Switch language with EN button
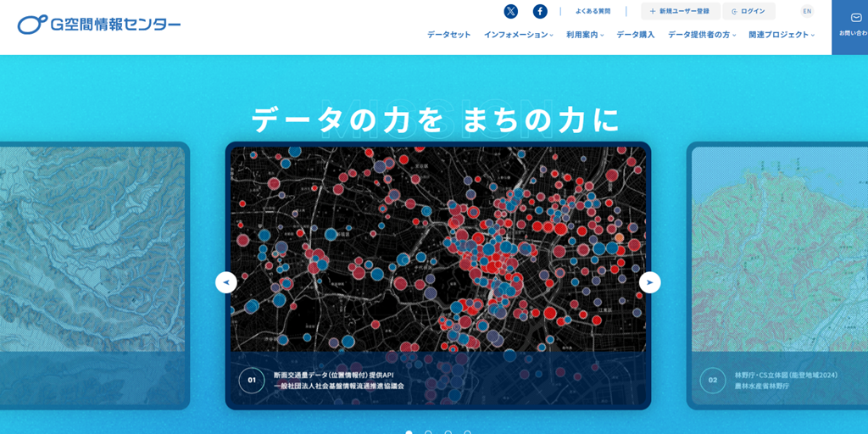The height and width of the screenshot is (434, 868). point(807,11)
